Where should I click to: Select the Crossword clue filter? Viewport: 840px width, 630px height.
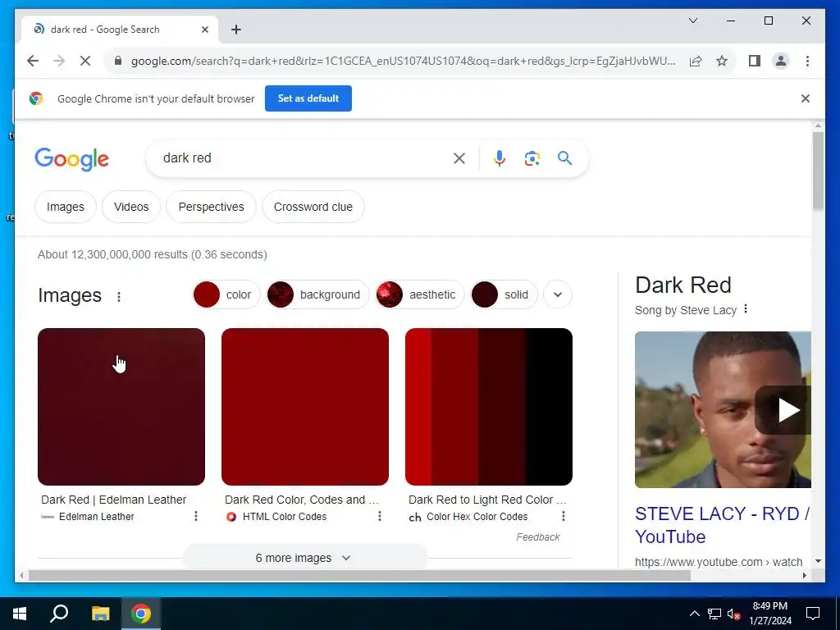[313, 207]
